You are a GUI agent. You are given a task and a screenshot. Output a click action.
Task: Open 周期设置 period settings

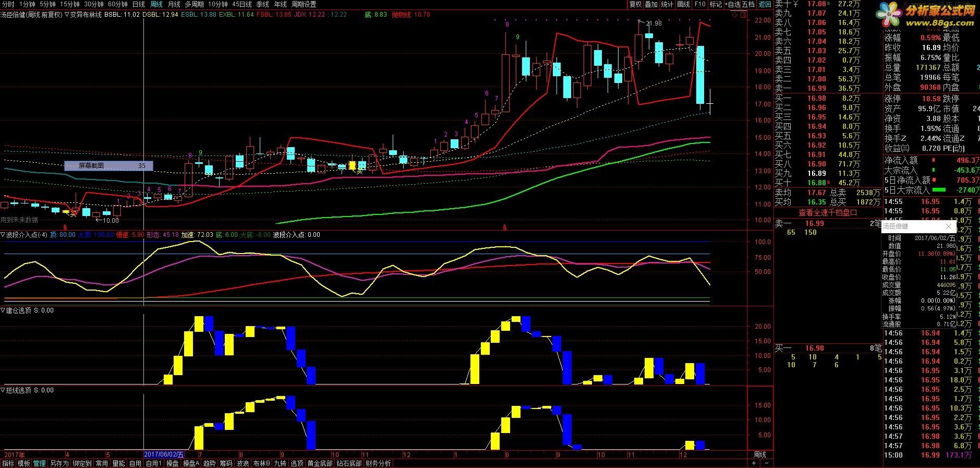point(304,4)
